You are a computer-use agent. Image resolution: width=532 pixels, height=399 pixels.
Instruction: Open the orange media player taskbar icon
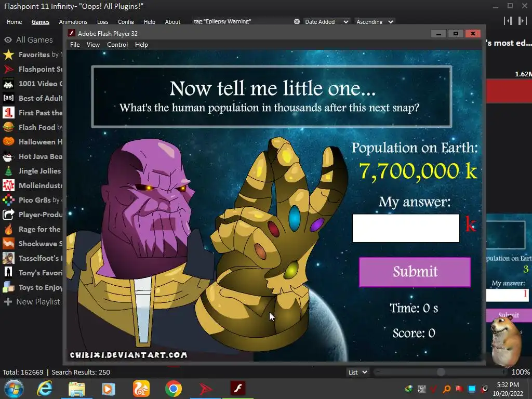point(108,389)
